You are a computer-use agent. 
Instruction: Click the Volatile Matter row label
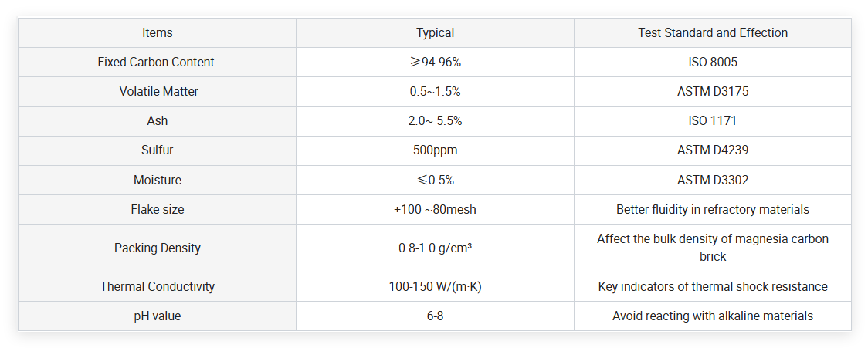[158, 91]
